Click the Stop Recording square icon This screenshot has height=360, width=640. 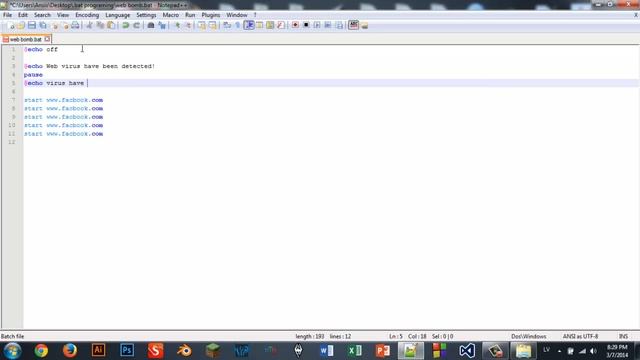(x=306, y=25)
